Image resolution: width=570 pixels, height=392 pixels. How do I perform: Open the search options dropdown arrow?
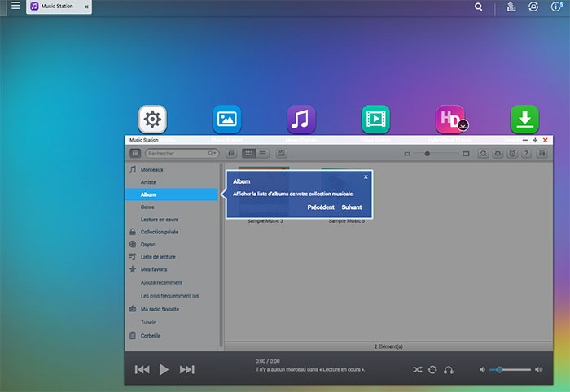click(x=213, y=154)
